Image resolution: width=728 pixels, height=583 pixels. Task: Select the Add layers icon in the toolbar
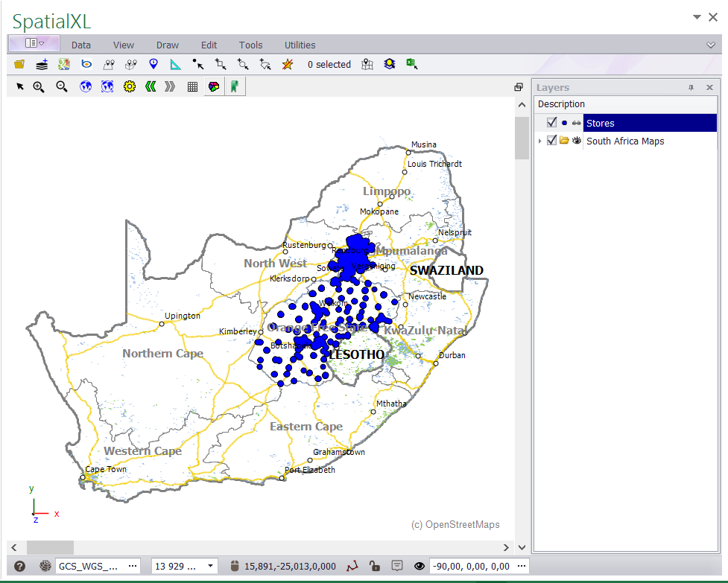pos(41,64)
